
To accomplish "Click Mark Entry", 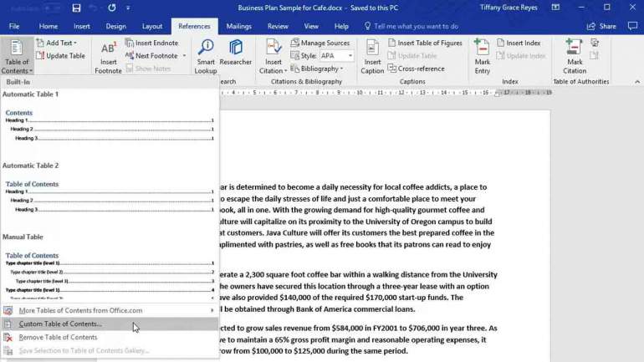I will tap(483, 57).
